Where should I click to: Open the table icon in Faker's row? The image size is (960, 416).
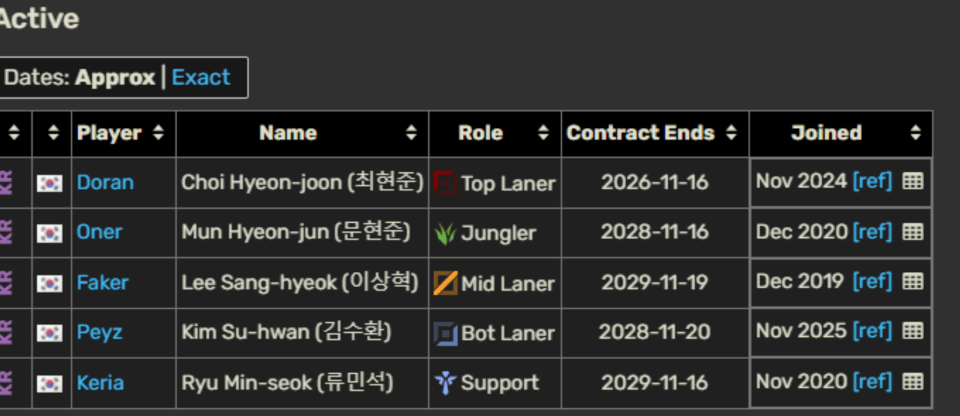tap(912, 281)
